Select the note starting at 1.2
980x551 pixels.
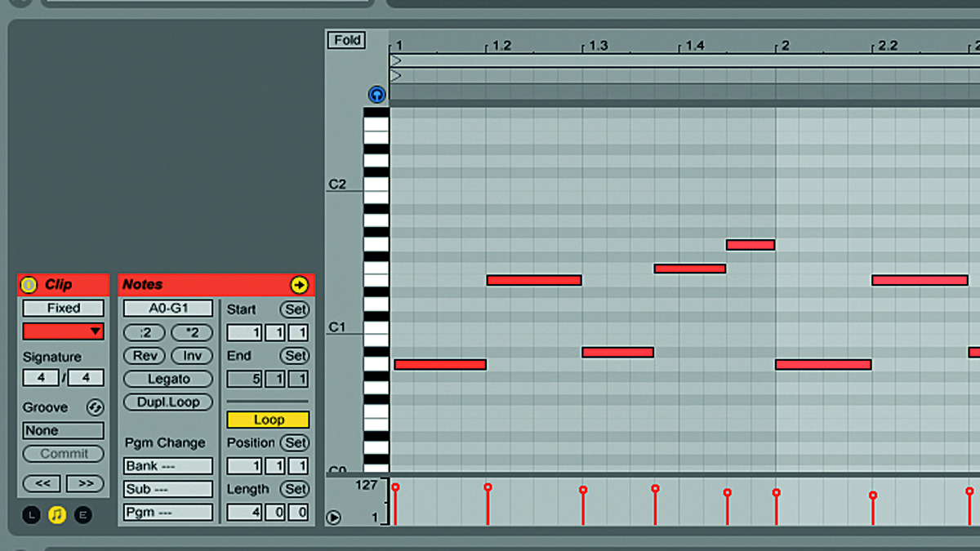pyautogui.click(x=534, y=280)
